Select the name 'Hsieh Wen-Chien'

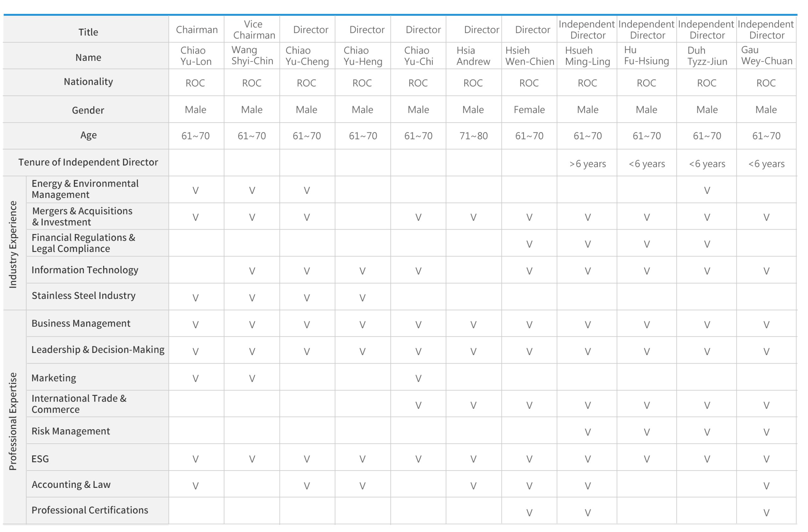[530, 56]
